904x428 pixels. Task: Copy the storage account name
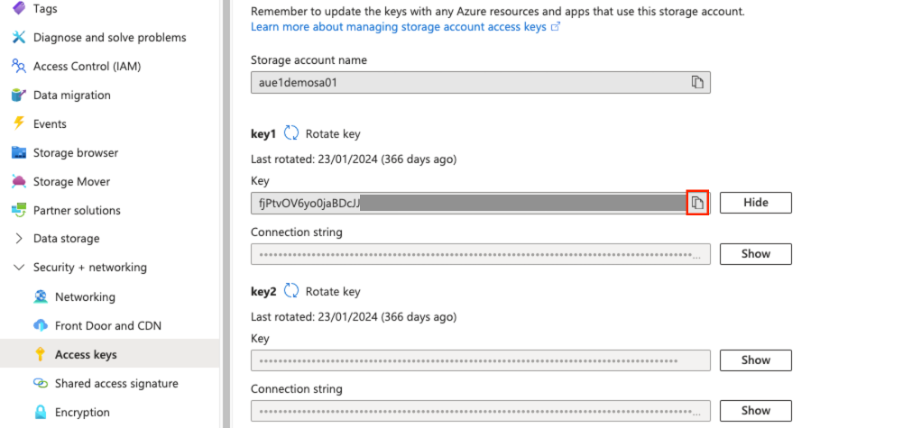(x=698, y=82)
